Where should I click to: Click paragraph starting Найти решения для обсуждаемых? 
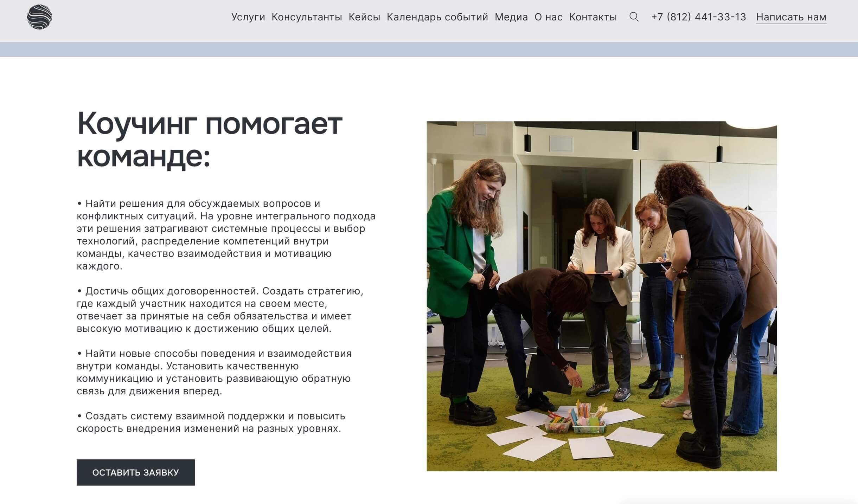(226, 235)
